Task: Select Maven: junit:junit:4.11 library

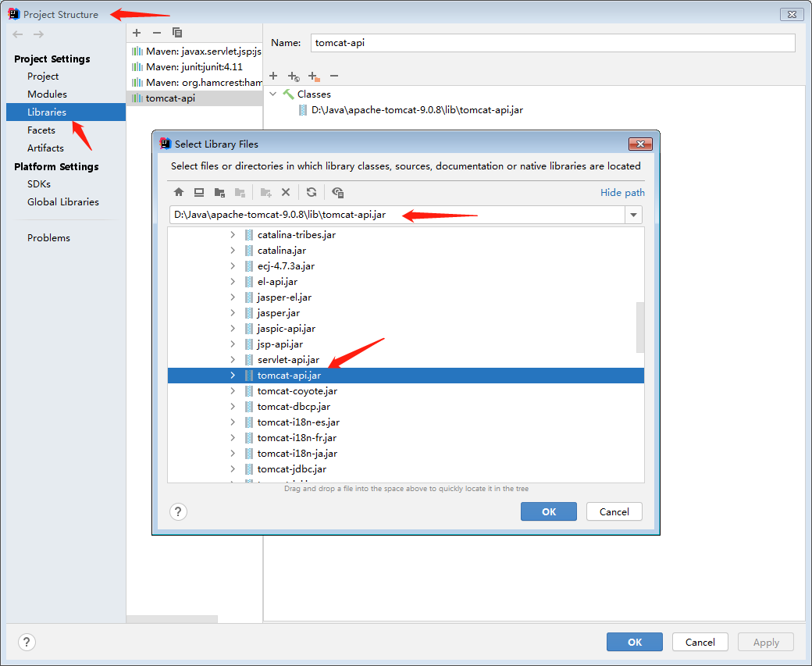Action: [194, 67]
